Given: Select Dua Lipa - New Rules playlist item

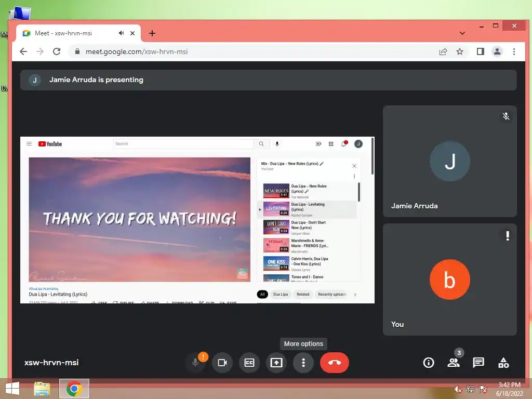Looking at the screenshot, I should 307,191.
